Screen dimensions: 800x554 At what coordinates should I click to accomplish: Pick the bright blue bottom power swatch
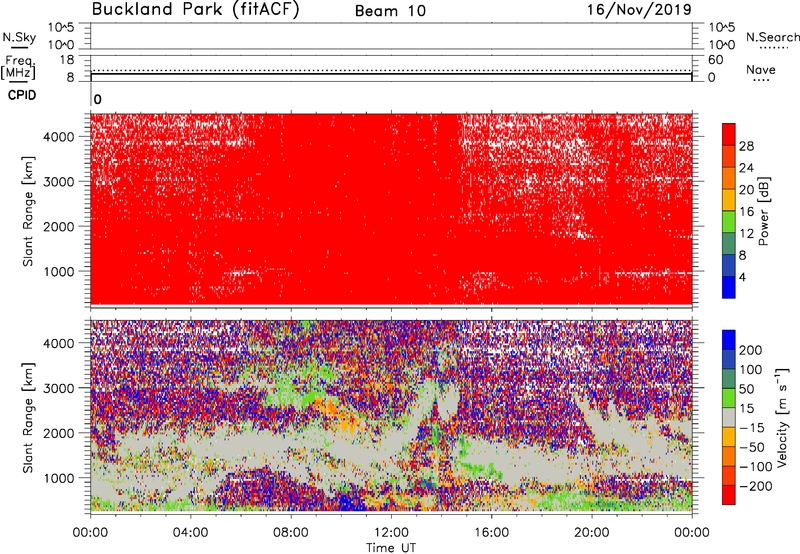pos(729,287)
